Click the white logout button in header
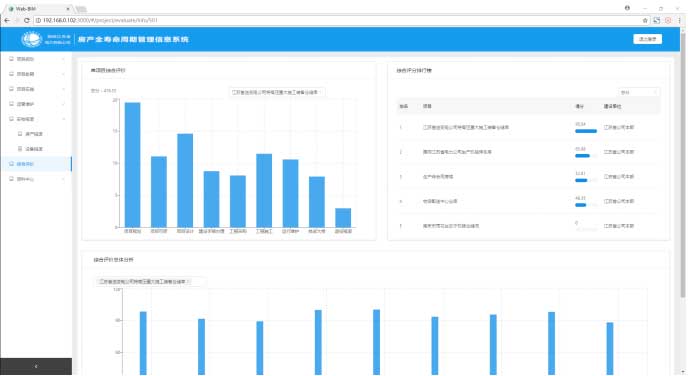 (x=647, y=39)
